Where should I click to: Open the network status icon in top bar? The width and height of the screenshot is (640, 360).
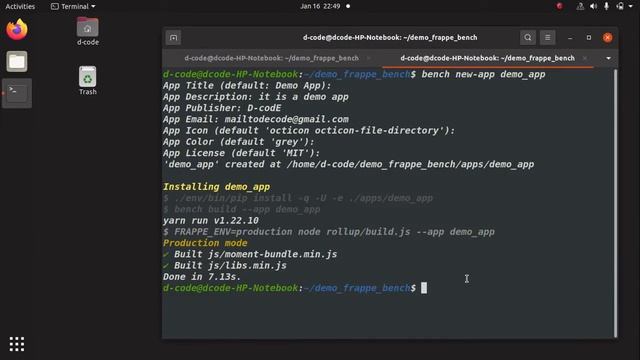(580, 6)
